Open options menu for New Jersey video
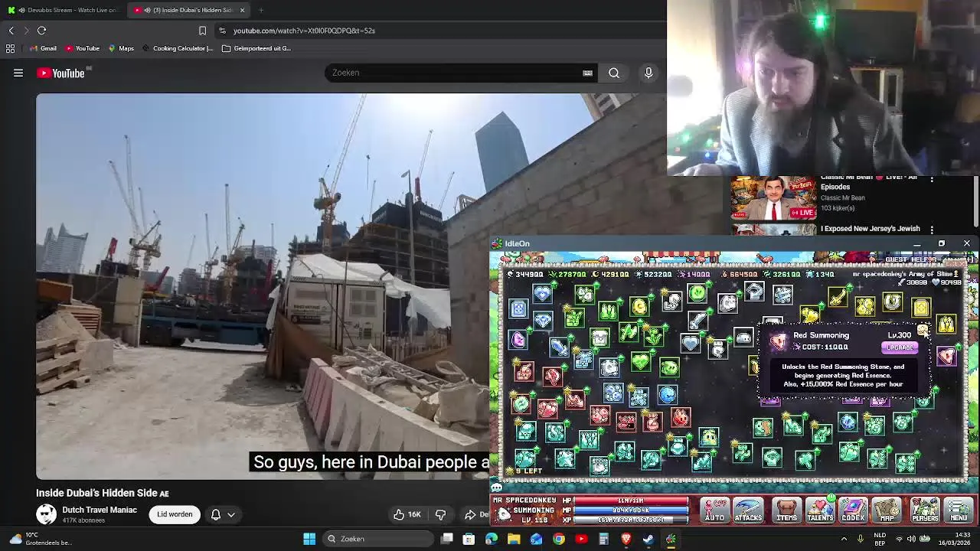The width and height of the screenshot is (980, 551). 932,229
